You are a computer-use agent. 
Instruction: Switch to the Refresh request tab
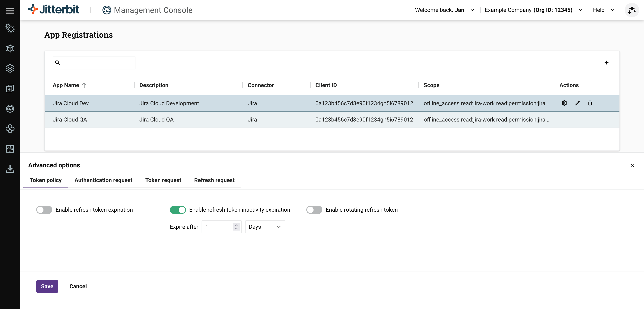214,180
